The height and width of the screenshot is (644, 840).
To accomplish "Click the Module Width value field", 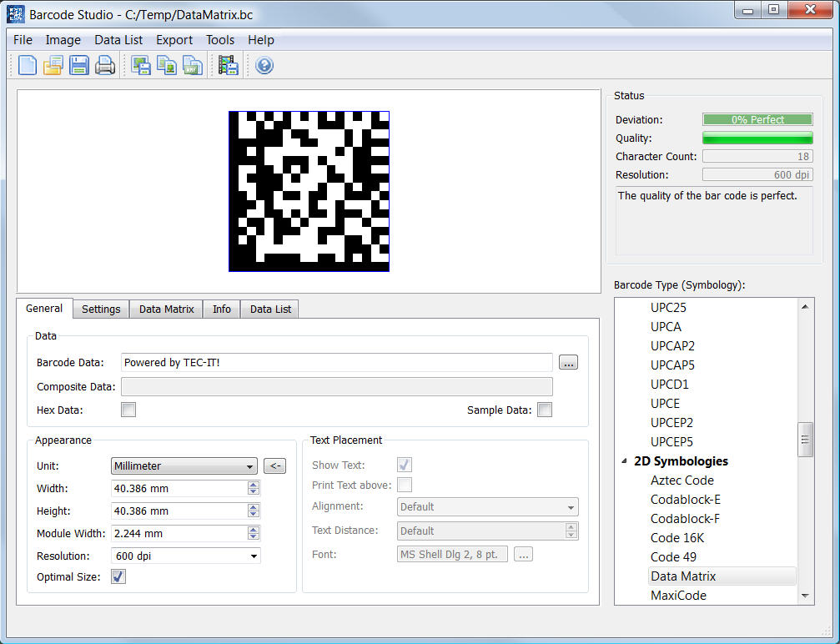I will pyautogui.click(x=180, y=534).
